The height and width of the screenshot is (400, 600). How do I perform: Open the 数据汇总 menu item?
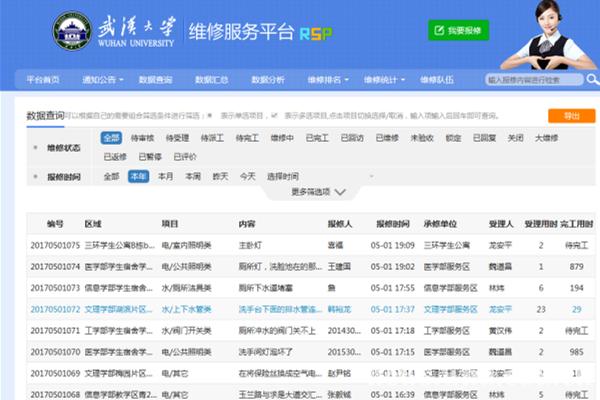[x=211, y=79]
